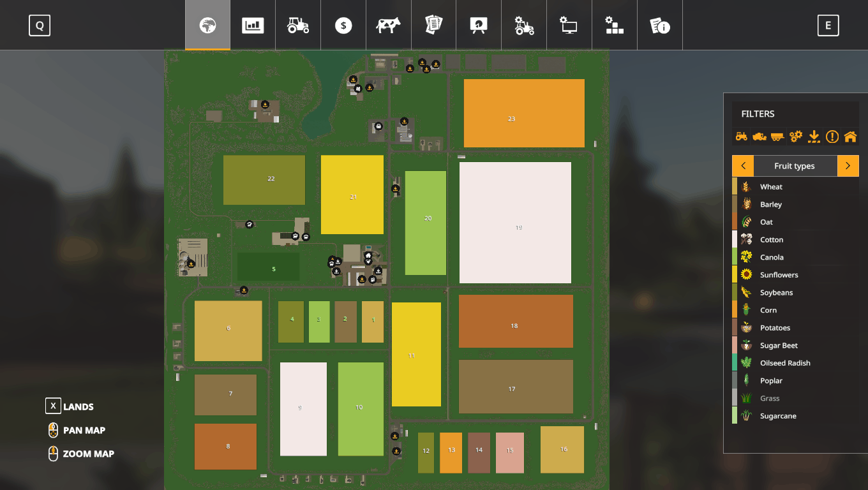868x490 pixels.
Task: Toggle the unloading points download-arrow filter
Action: [x=814, y=136]
